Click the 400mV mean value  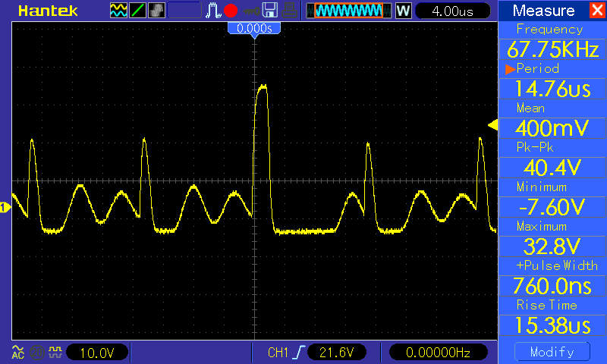pyautogui.click(x=552, y=128)
